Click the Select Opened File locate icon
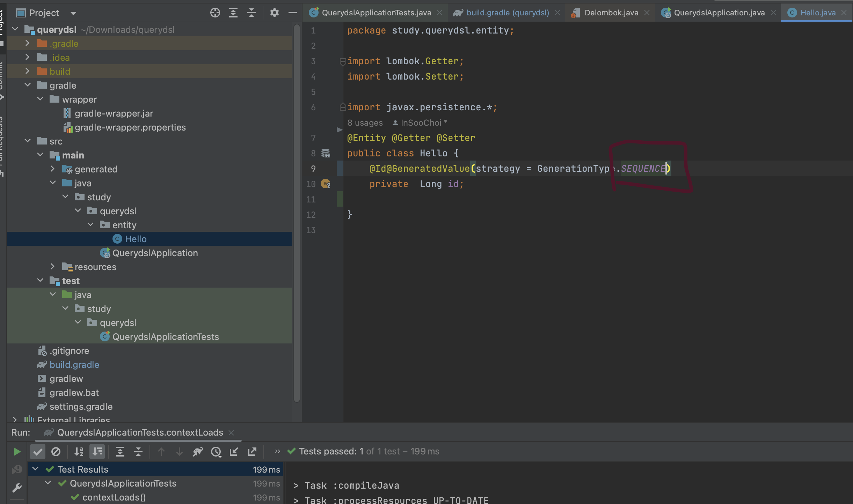This screenshot has width=853, height=504. [x=215, y=13]
